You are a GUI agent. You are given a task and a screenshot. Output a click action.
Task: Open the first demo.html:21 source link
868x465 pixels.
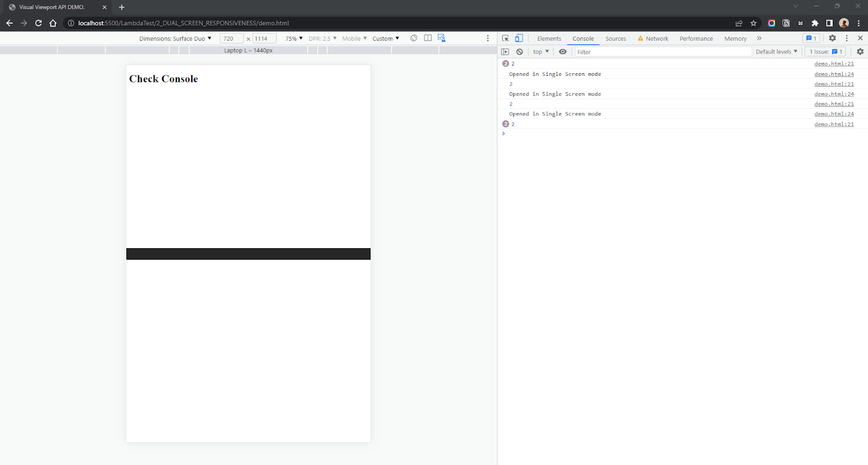834,64
